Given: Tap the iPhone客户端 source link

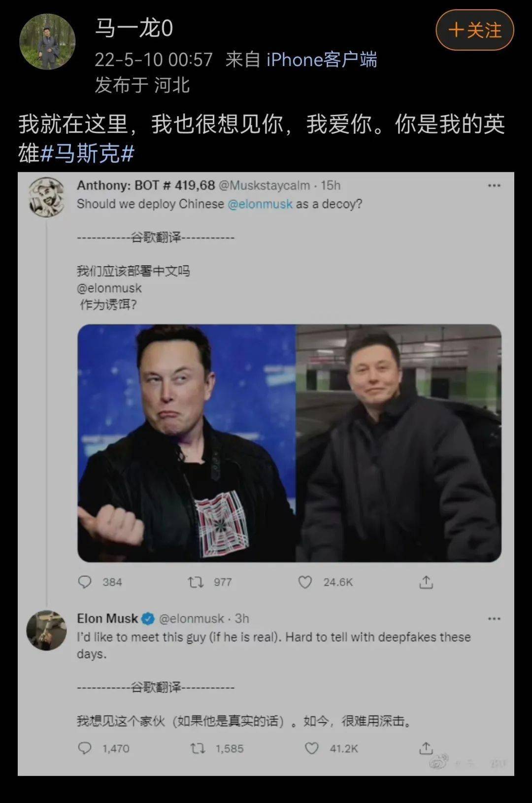Looking at the screenshot, I should 322,60.
